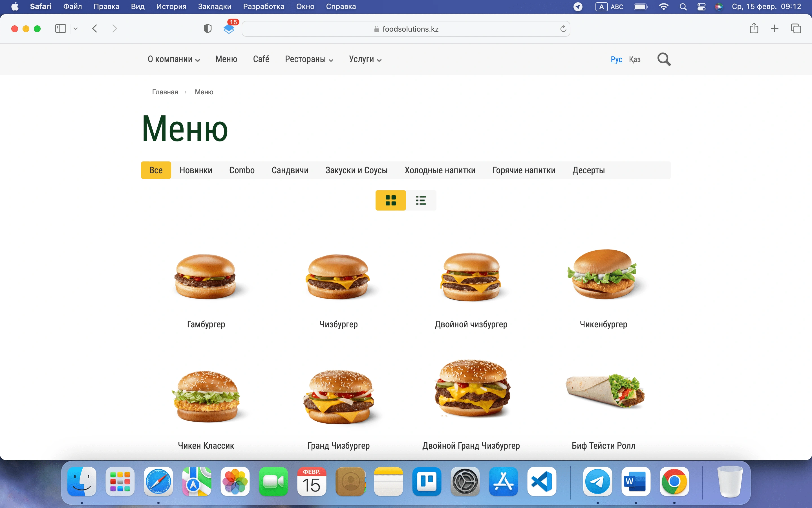Select the Combo category tab
The image size is (812, 508).
(x=242, y=170)
